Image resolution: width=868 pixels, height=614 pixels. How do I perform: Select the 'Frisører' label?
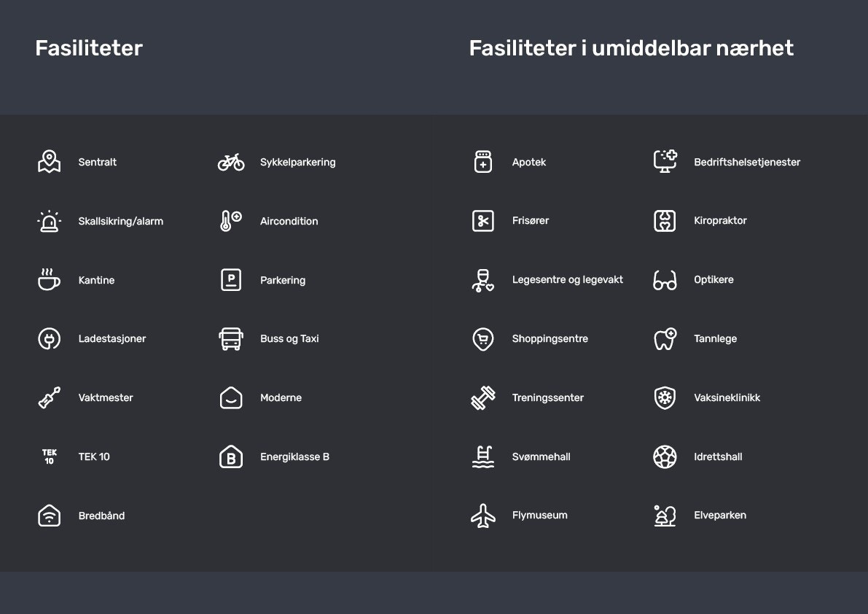click(531, 220)
